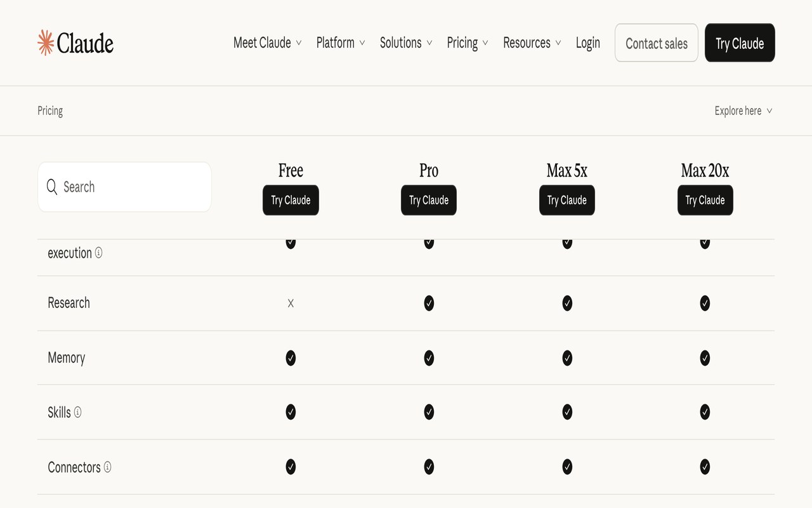The image size is (812, 508).
Task: Click Research checkmark in Pro column
Action: point(429,304)
